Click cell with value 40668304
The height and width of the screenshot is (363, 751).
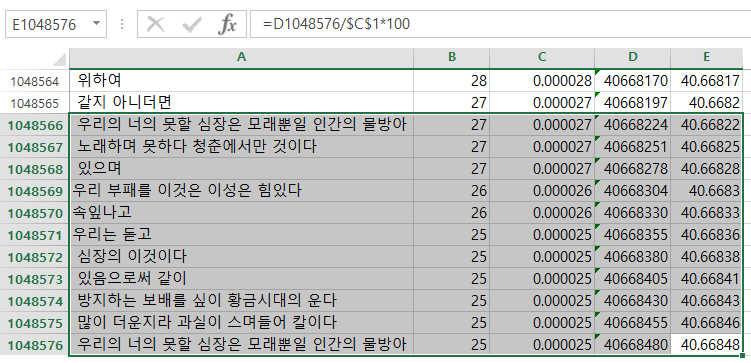[x=633, y=191]
